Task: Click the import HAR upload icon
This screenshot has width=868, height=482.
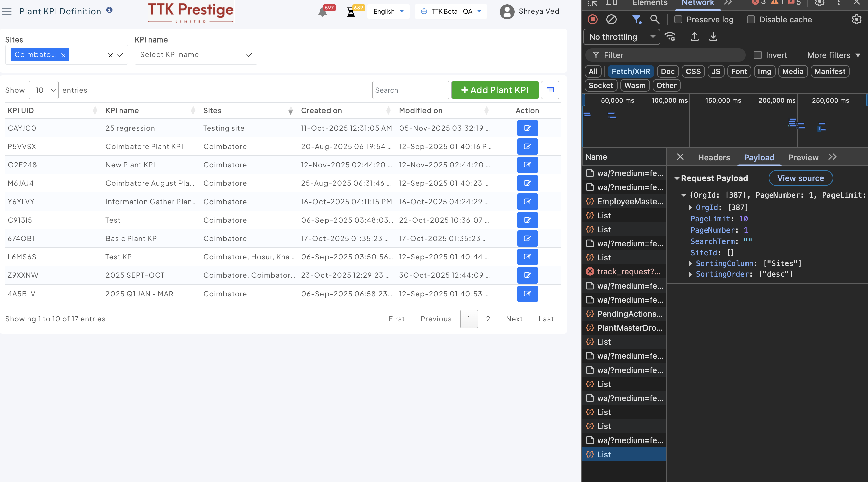Action: tap(694, 37)
